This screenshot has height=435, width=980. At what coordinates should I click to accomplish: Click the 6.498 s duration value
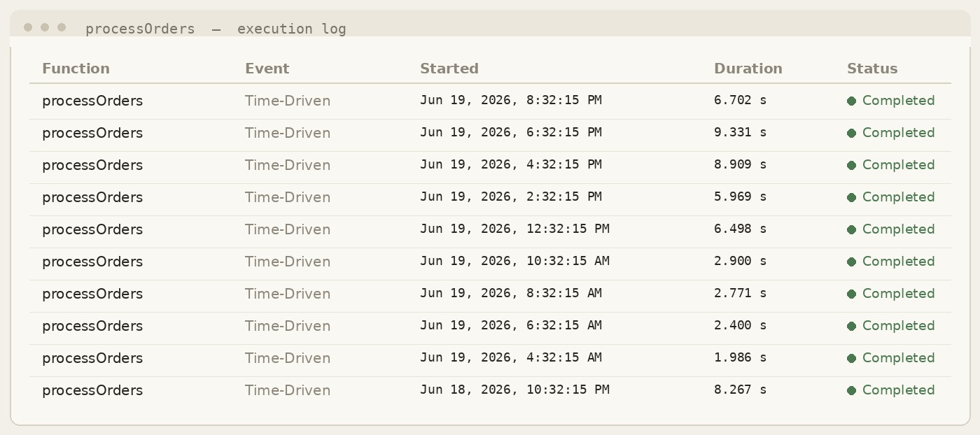(x=740, y=229)
